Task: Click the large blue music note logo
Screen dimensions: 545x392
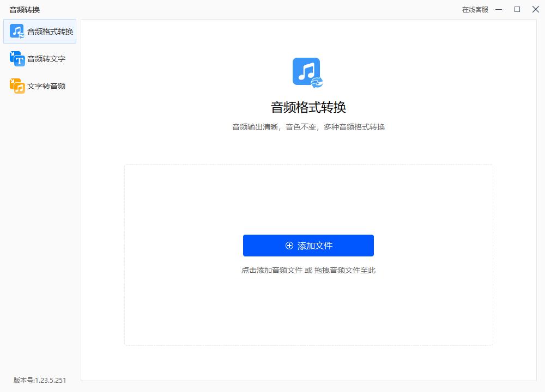Action: pos(307,71)
